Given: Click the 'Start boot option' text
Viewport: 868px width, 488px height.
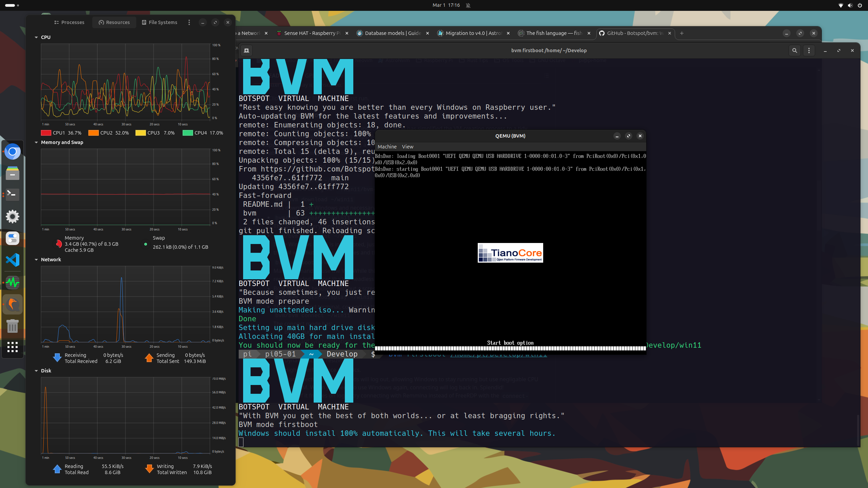Looking at the screenshot, I should [510, 343].
